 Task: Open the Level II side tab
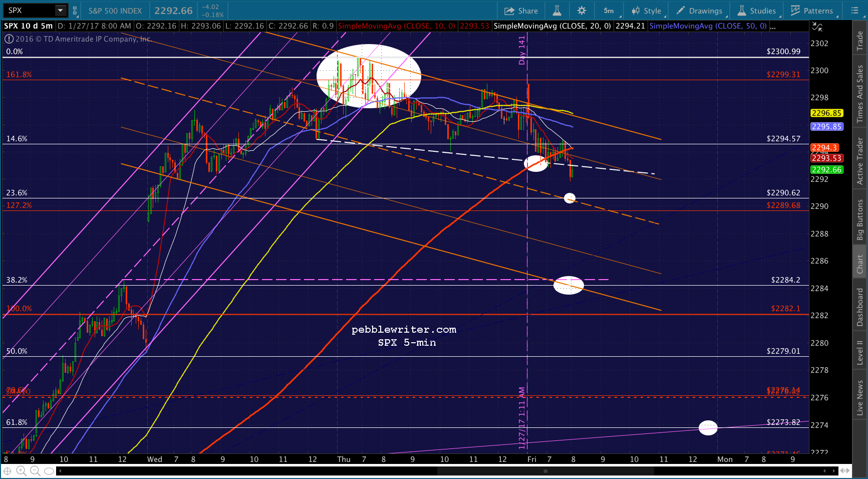point(859,352)
